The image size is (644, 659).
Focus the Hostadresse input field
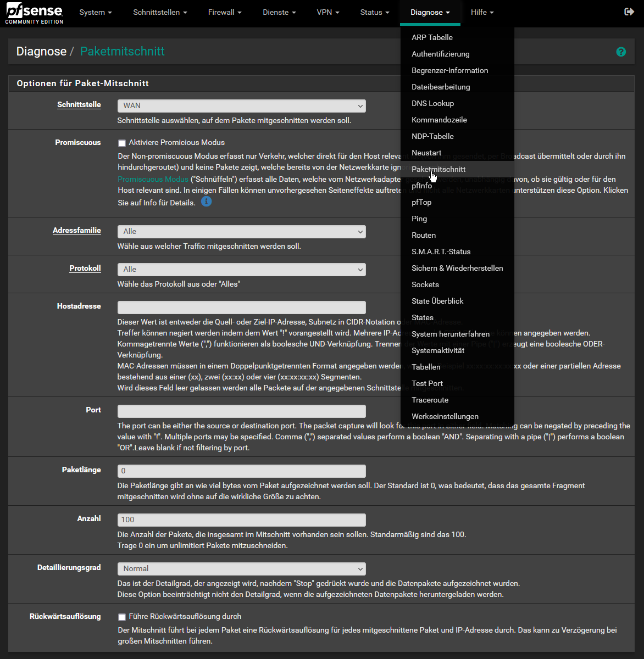pos(242,308)
